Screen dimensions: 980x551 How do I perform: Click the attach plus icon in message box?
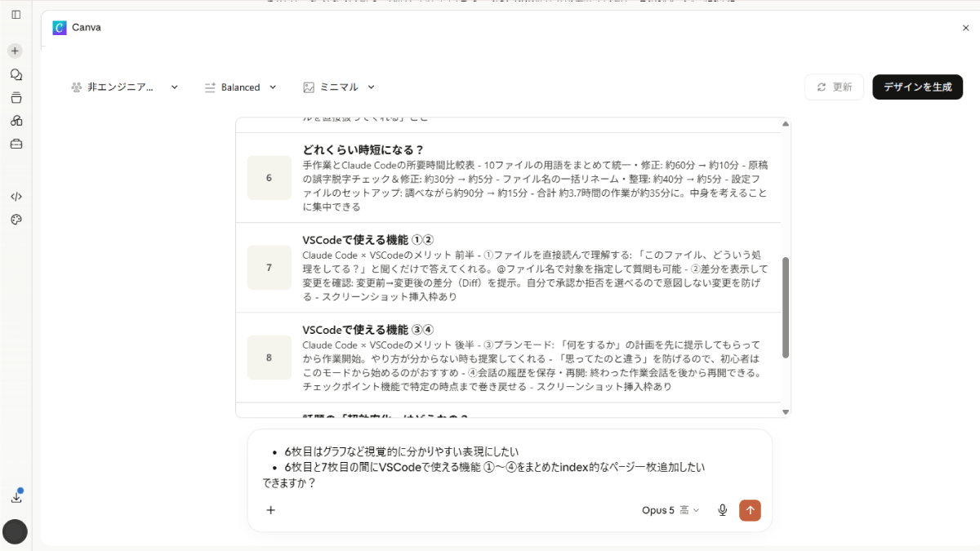[271, 510]
